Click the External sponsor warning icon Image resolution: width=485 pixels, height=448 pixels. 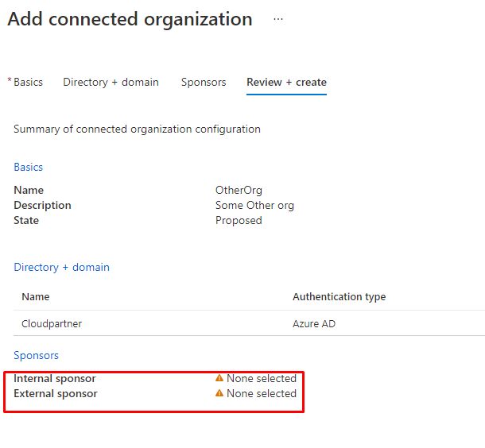[x=219, y=393]
